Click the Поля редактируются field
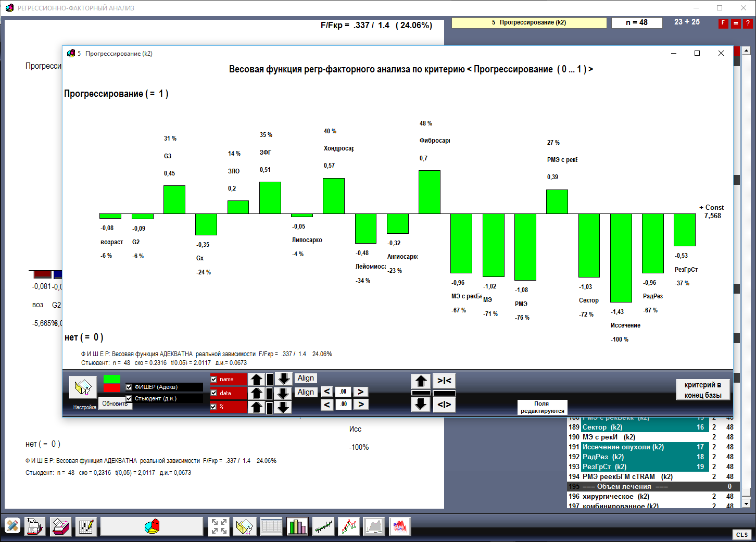Screen dimensions: 756x542 tap(542, 407)
